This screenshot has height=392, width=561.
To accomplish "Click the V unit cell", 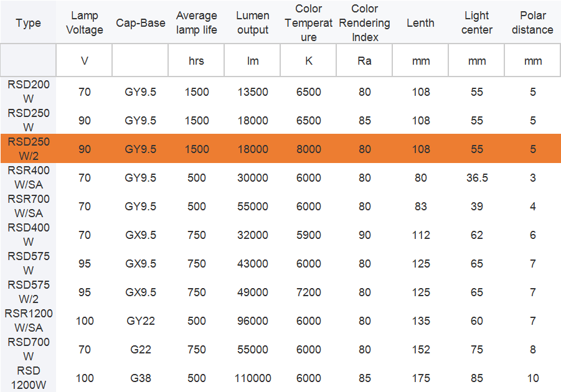I will tap(85, 61).
